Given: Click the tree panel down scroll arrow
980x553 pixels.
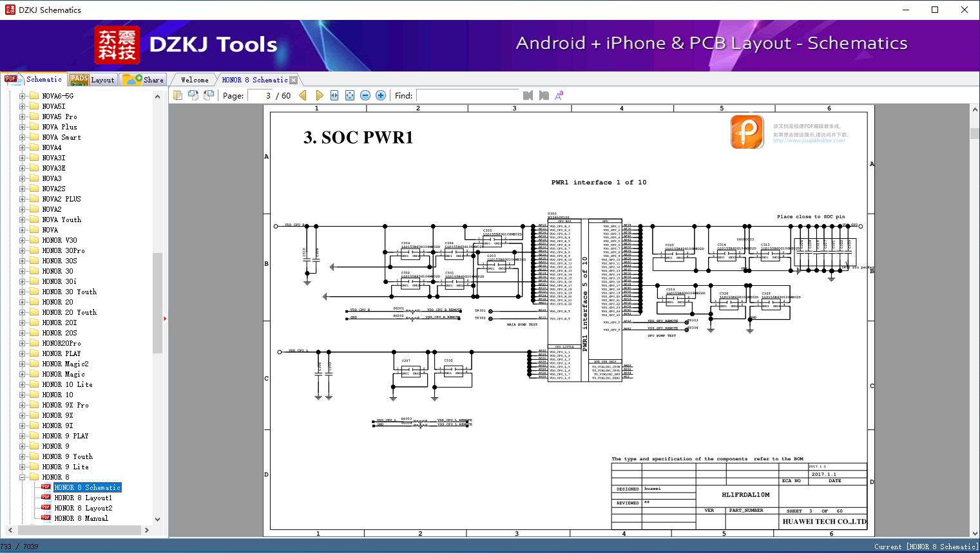Looking at the screenshot, I should pyautogui.click(x=157, y=520).
